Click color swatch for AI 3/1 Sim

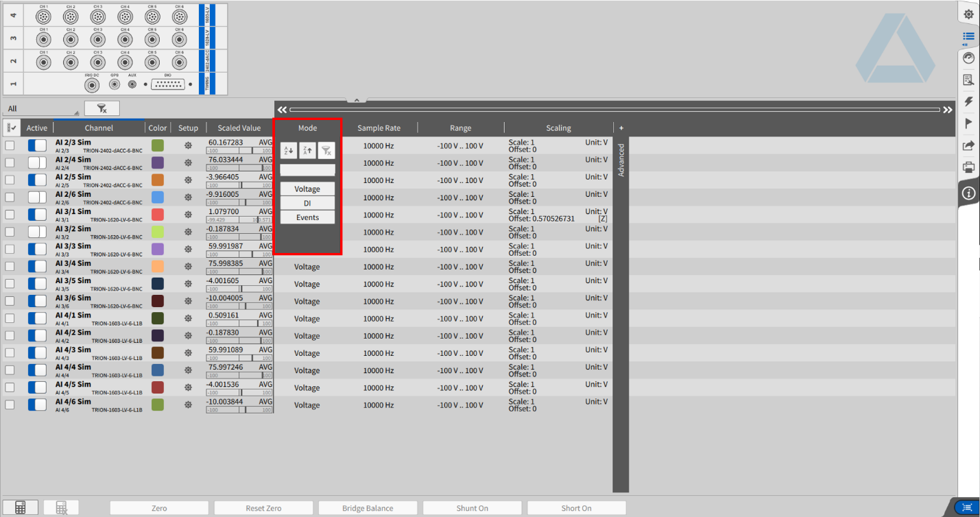tap(158, 215)
